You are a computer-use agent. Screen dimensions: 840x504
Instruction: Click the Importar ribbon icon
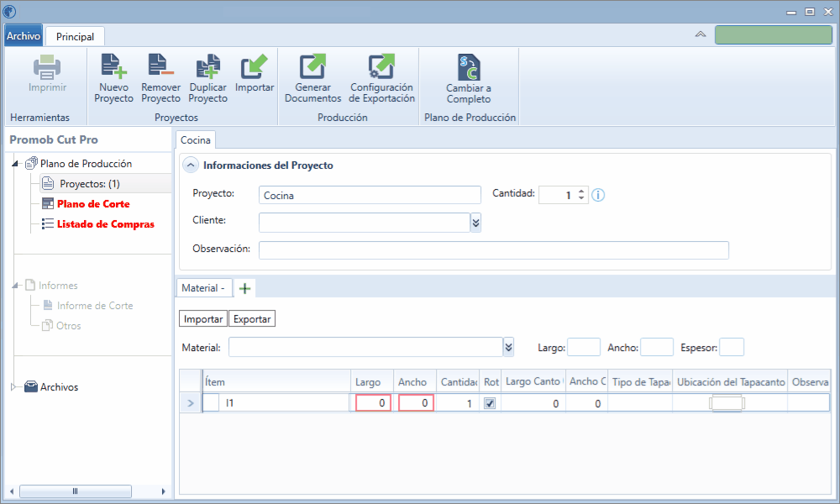[255, 66]
